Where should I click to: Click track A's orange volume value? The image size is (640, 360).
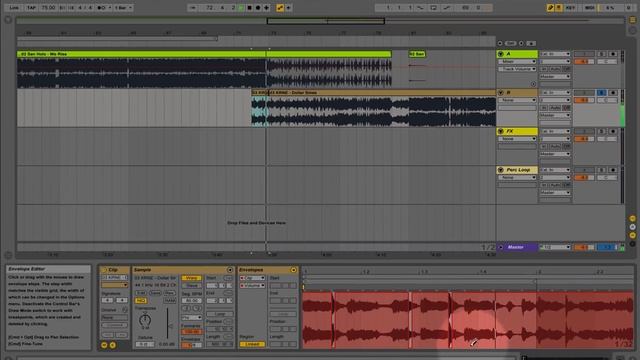pos(584,62)
